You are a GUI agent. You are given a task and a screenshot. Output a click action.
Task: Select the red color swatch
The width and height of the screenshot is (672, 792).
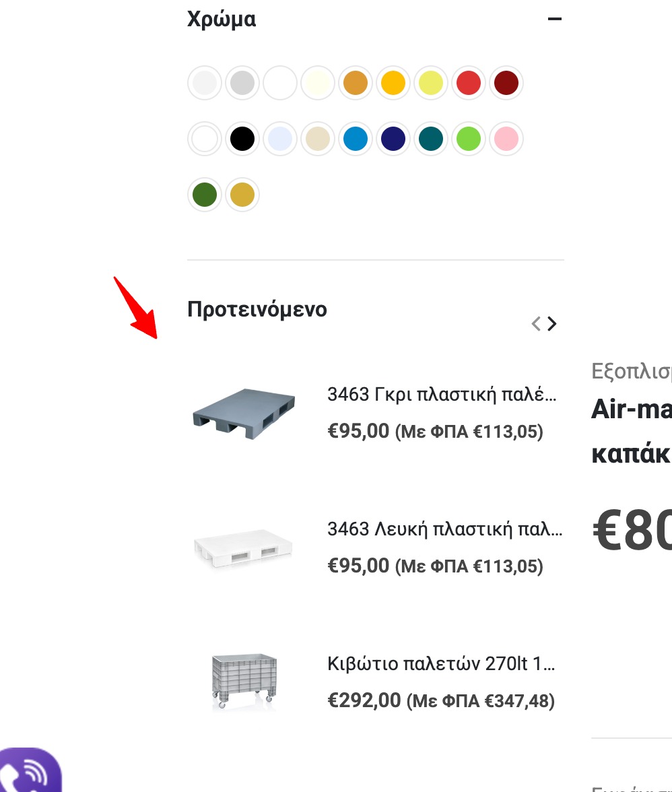click(469, 84)
